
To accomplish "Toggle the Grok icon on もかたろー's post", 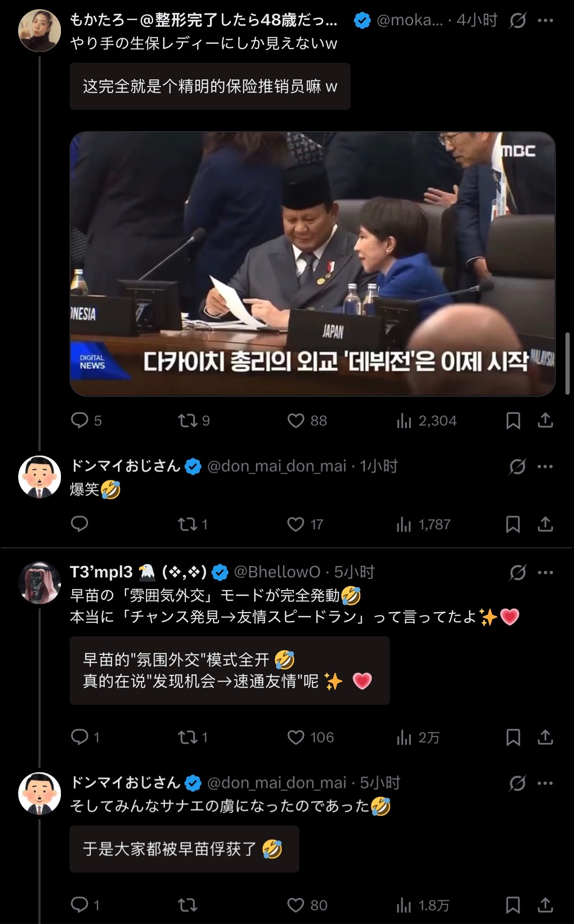I will pos(517,20).
